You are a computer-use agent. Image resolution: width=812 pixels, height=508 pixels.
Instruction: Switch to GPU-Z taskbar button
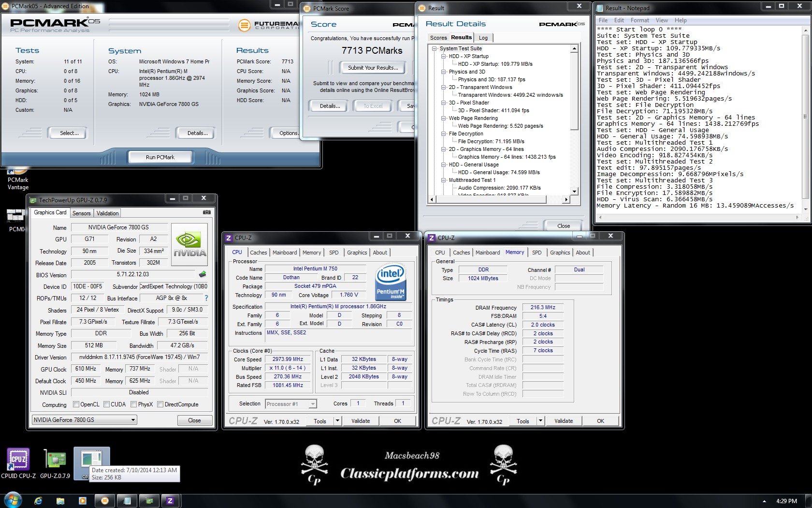tap(149, 501)
